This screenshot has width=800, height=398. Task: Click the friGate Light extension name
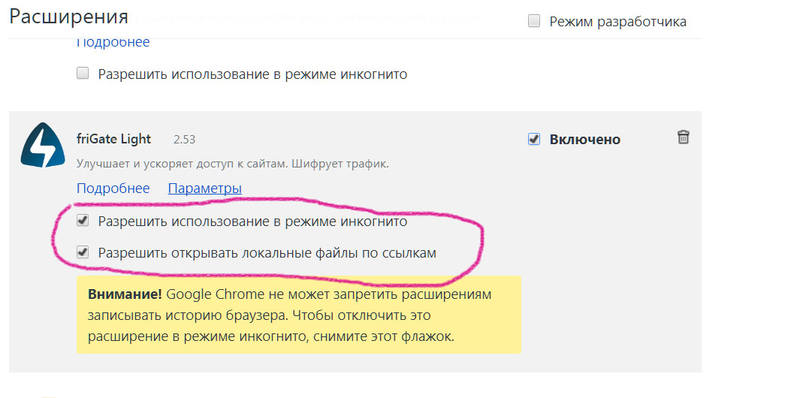(x=113, y=139)
